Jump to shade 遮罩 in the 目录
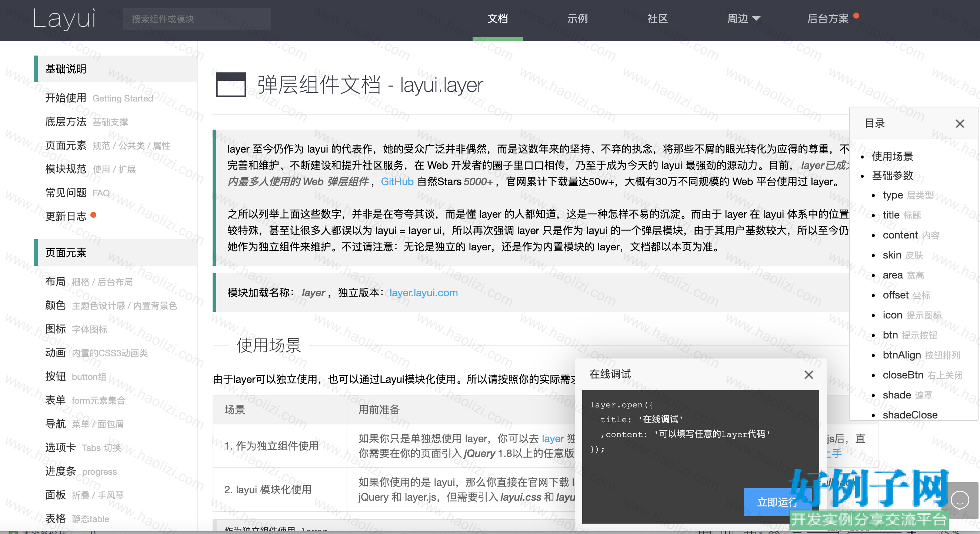Screen dimensions: 980x534 click(907, 395)
